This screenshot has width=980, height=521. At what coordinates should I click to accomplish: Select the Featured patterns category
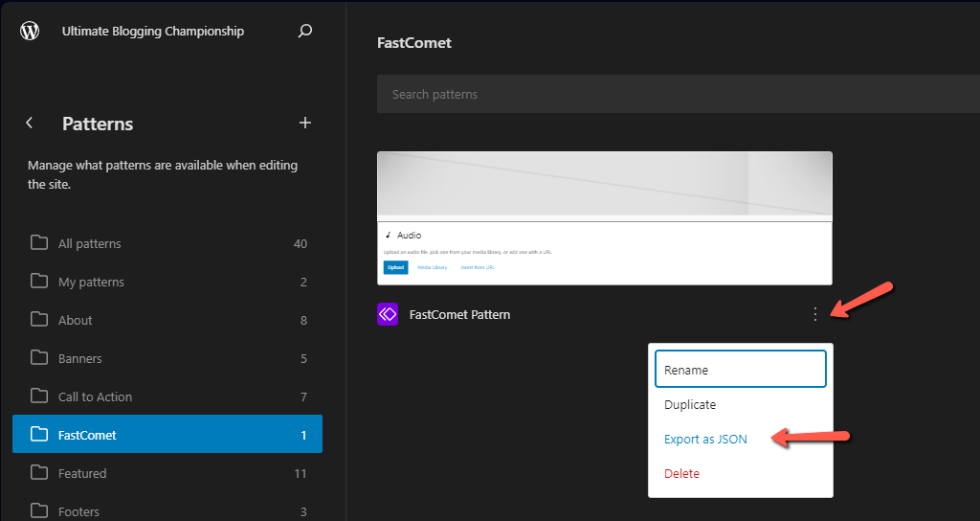[82, 473]
